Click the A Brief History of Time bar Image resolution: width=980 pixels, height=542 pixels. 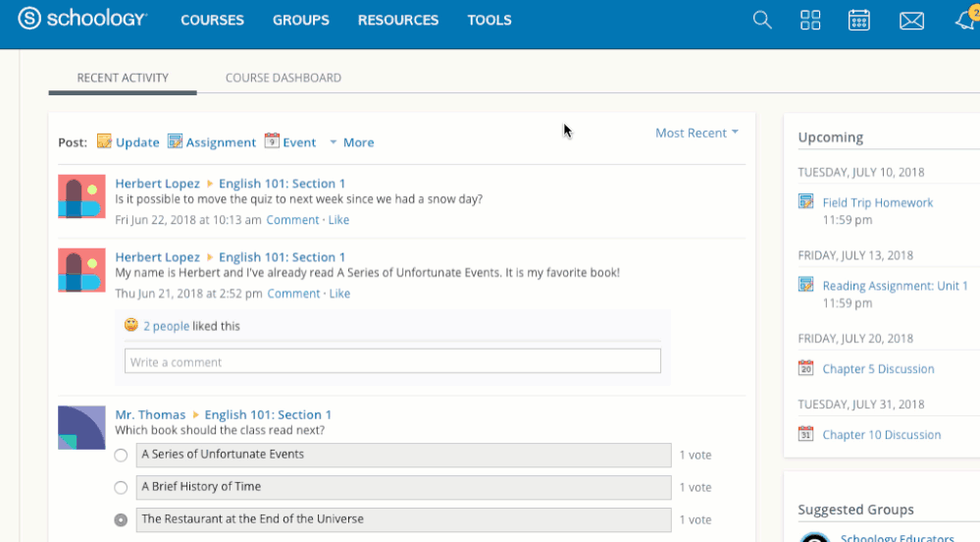[404, 488]
